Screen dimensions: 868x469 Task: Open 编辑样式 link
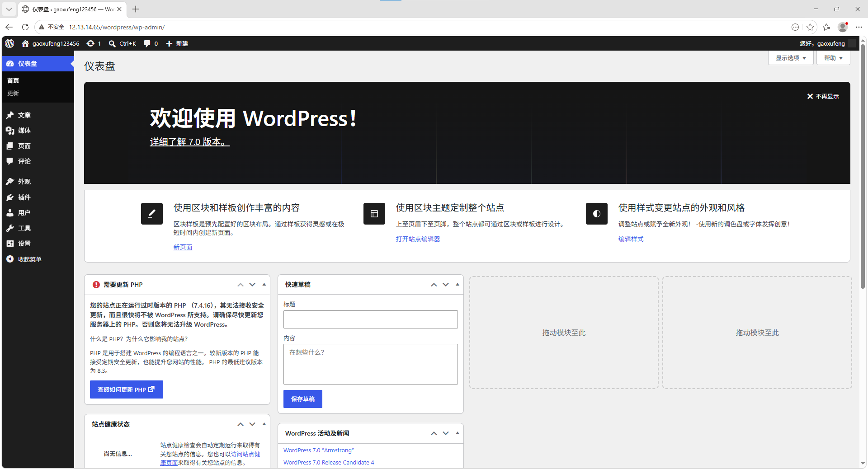coord(631,239)
